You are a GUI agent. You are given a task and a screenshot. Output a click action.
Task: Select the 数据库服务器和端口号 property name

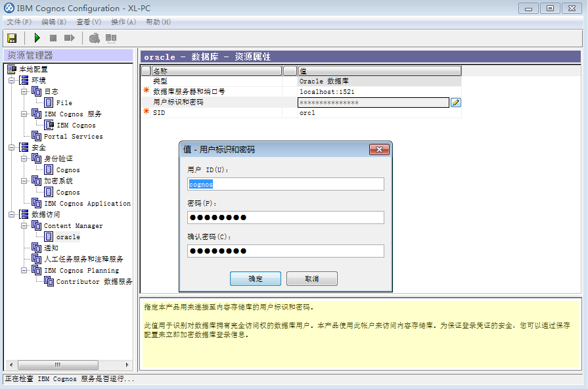point(189,91)
